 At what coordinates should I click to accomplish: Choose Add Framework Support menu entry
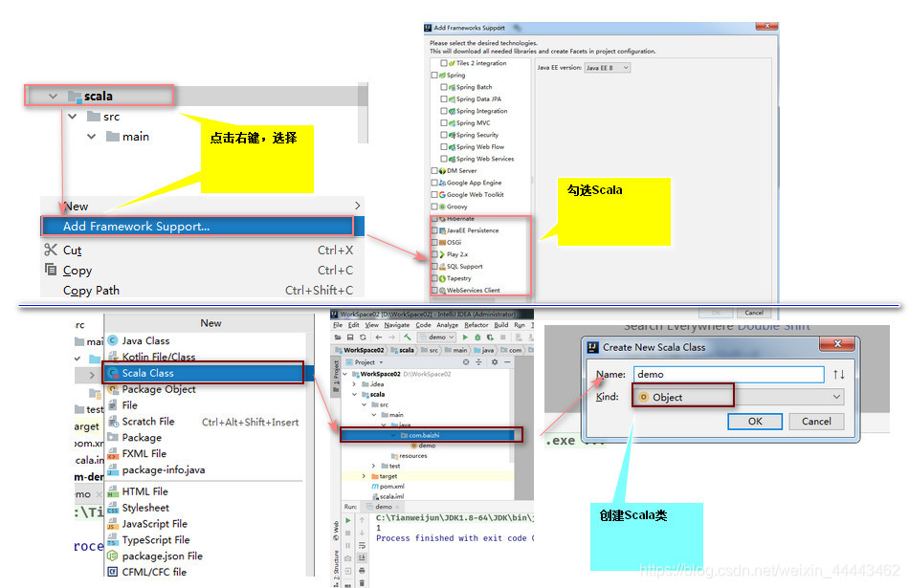click(x=202, y=227)
